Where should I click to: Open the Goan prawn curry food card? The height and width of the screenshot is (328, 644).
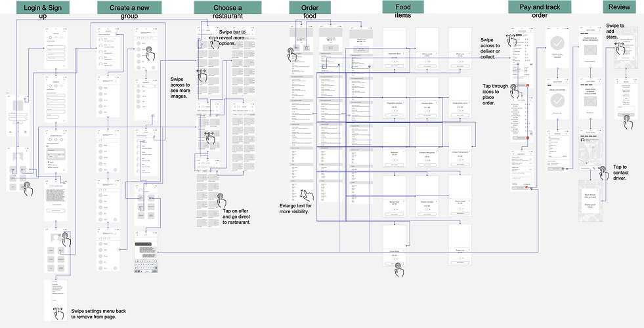tap(460, 98)
